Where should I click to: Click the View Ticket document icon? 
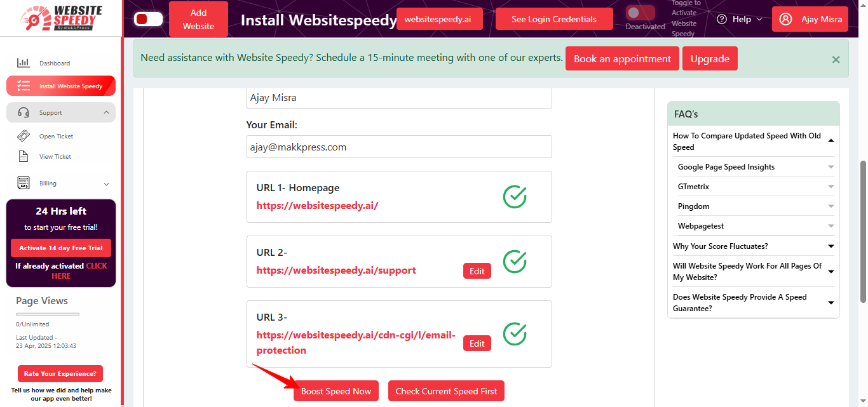tap(24, 156)
